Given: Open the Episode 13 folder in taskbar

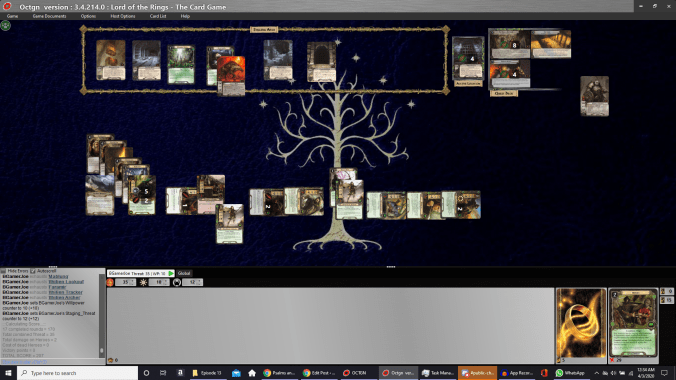Looking at the screenshot, I should (207, 373).
